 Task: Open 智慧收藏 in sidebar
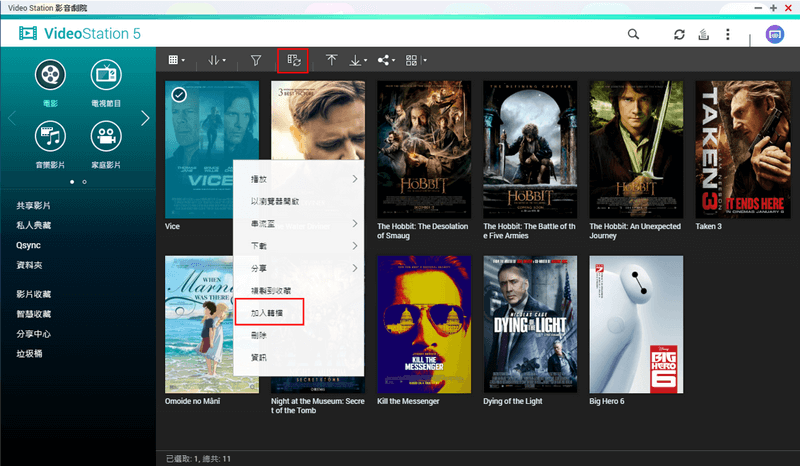pos(33,314)
